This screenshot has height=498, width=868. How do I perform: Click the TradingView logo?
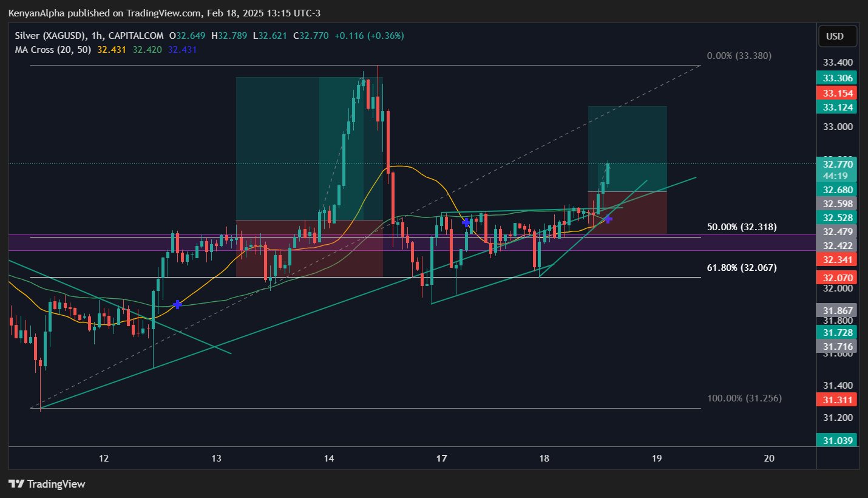coord(47,484)
